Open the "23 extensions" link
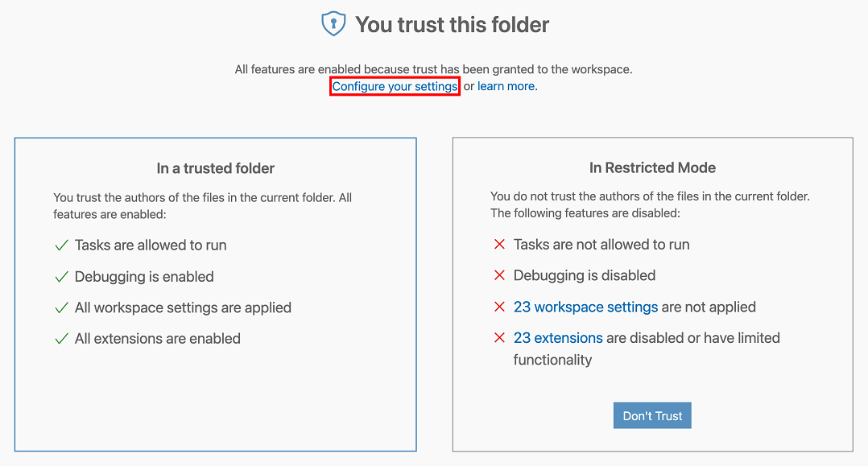The height and width of the screenshot is (466, 868). coord(558,338)
